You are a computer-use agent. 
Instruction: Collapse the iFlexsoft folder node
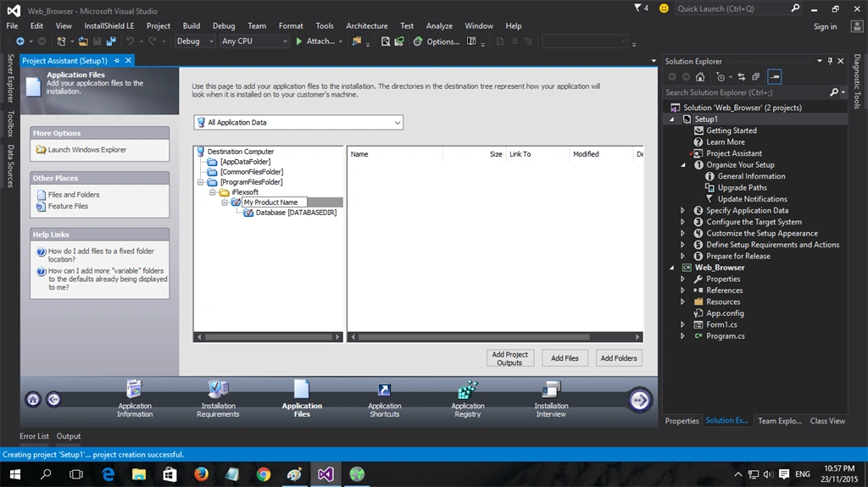coord(213,192)
